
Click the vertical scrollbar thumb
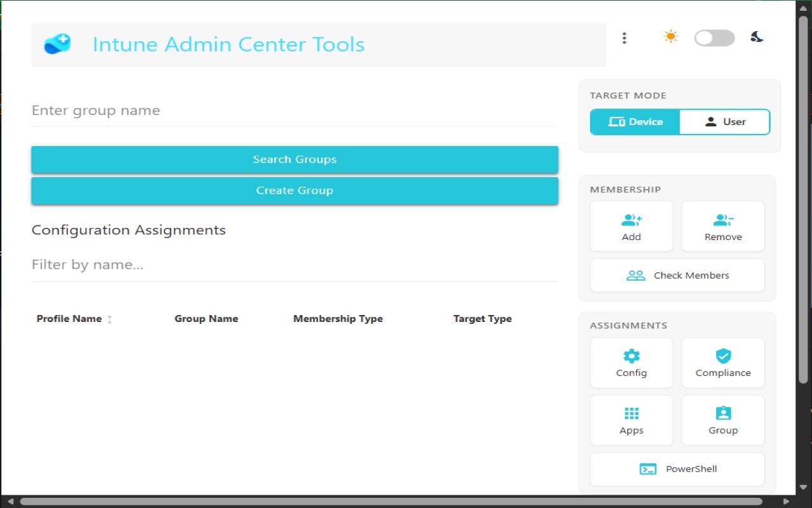tap(804, 200)
